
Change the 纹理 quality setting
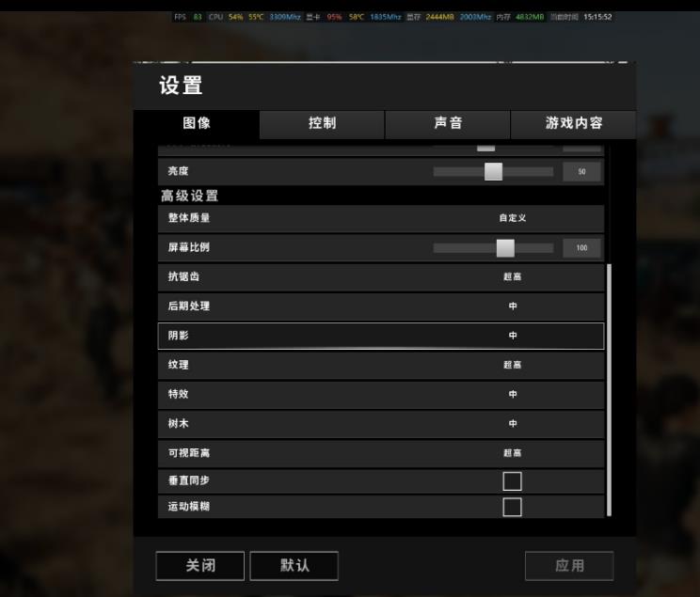pos(381,365)
